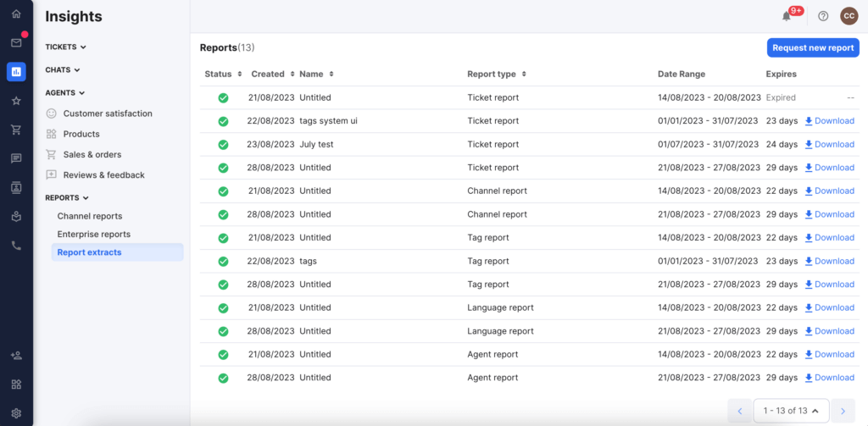Select the Insights bar chart icon
This screenshot has height=426, width=868.
coord(16,71)
